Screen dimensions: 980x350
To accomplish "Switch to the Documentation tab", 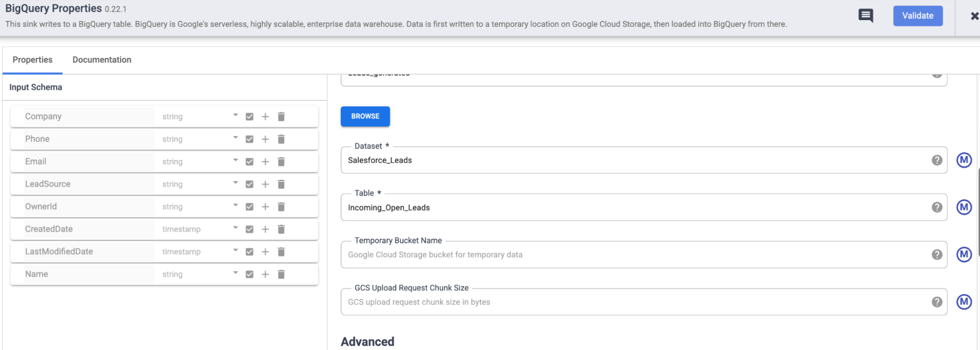I will click(102, 60).
